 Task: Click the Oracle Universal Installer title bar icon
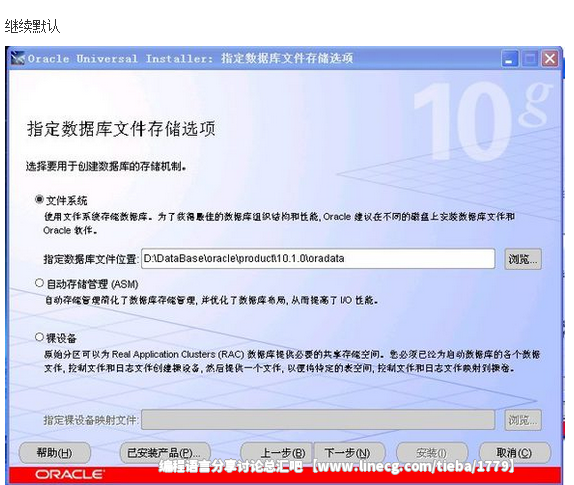(18, 58)
